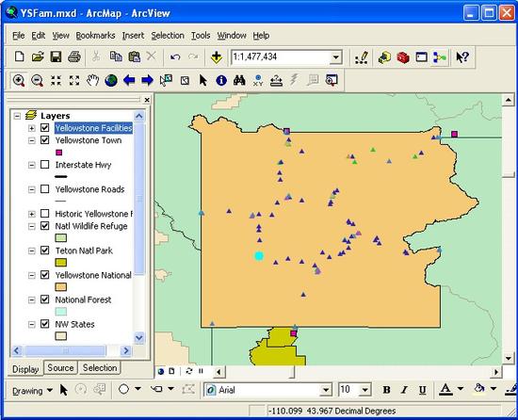The width and height of the screenshot is (518, 420).
Task: Click the Full Extent globe icon
Action: (x=111, y=80)
